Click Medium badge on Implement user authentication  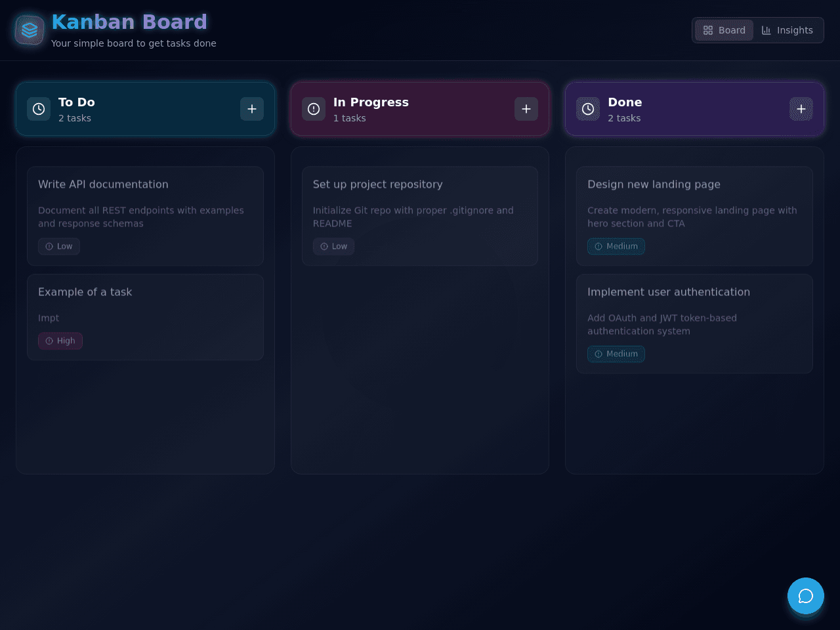(x=616, y=354)
